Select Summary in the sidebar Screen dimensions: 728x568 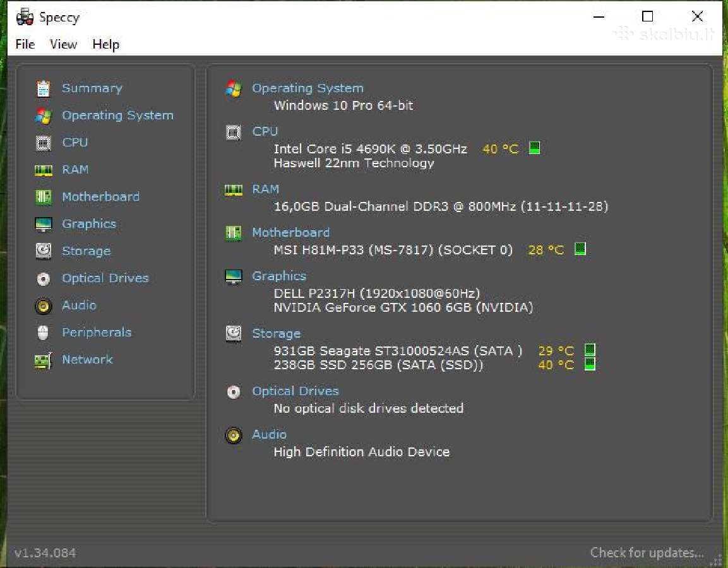click(92, 88)
